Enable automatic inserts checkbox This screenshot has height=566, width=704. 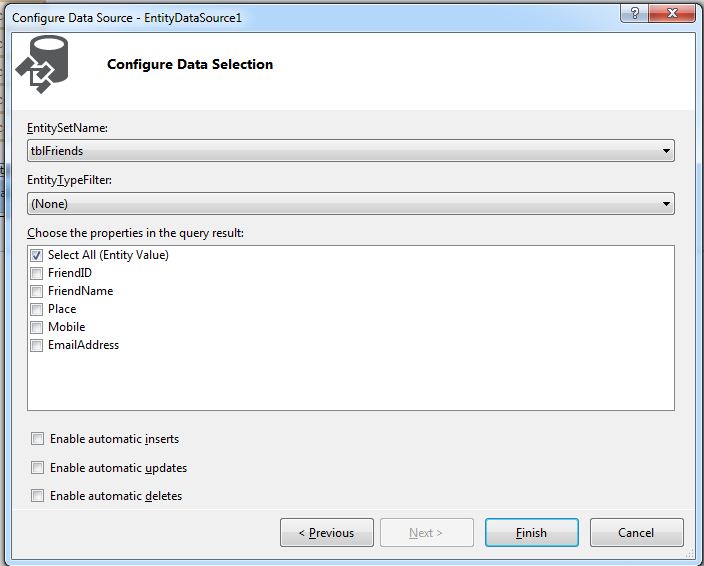(x=37, y=439)
